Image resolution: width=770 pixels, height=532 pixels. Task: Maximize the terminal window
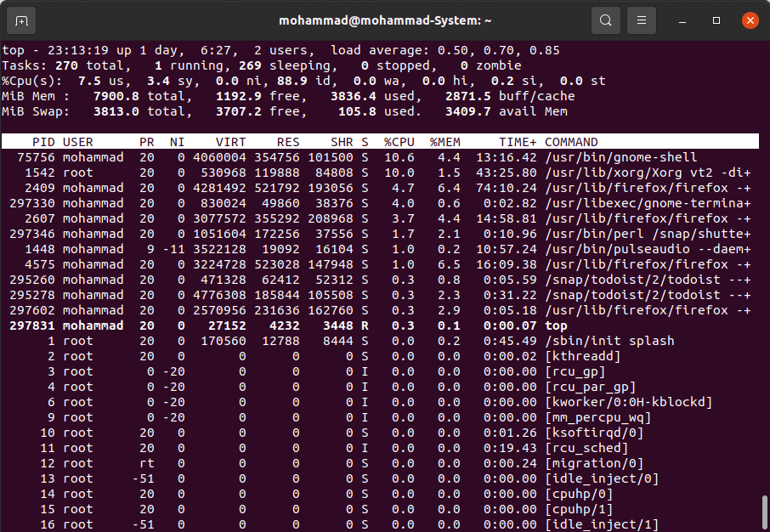(x=716, y=20)
